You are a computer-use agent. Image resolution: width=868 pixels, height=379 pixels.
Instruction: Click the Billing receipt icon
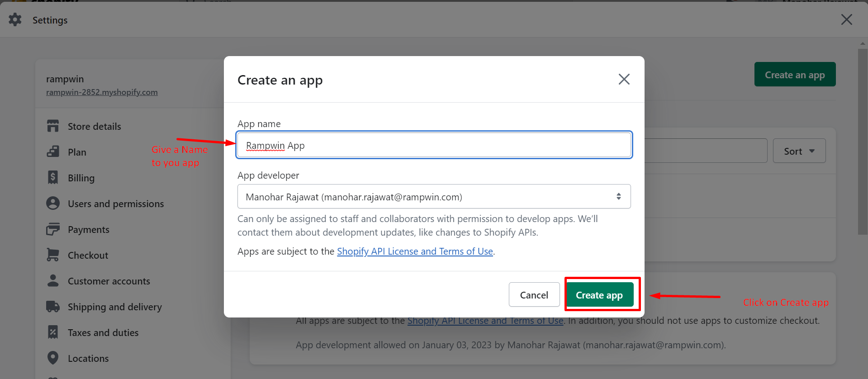click(x=53, y=178)
